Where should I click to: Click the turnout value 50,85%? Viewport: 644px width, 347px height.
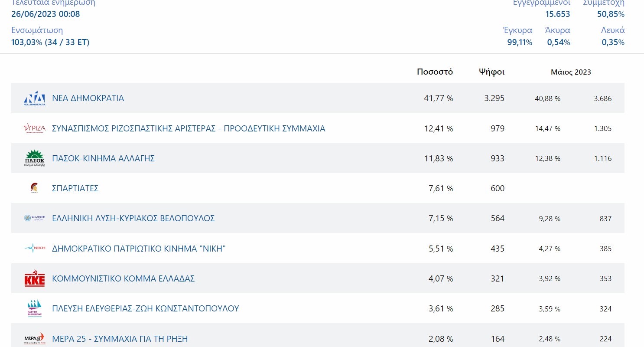point(611,14)
